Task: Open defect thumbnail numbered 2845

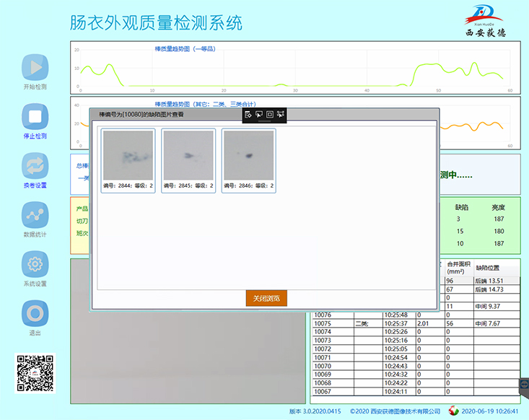Action: click(x=188, y=156)
